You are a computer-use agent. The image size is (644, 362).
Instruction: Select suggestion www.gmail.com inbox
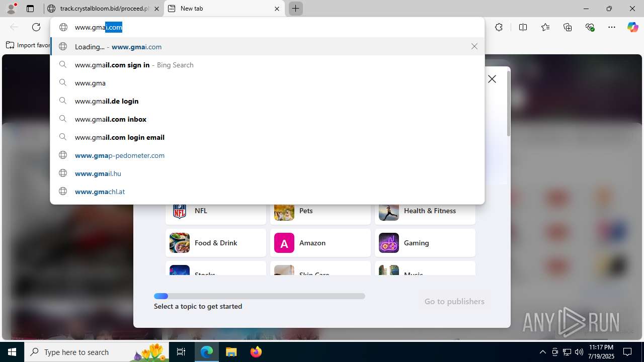(267, 119)
